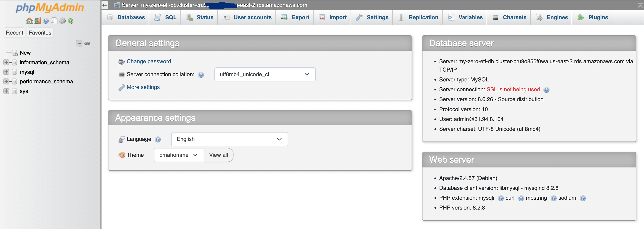Click help icon after curl extension
The height and width of the screenshot is (229, 644).
click(x=521, y=198)
